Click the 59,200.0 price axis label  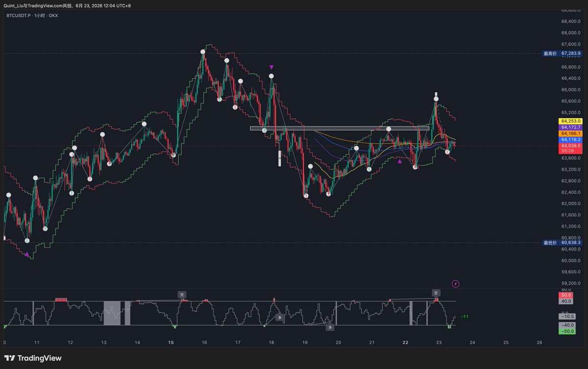(x=572, y=283)
